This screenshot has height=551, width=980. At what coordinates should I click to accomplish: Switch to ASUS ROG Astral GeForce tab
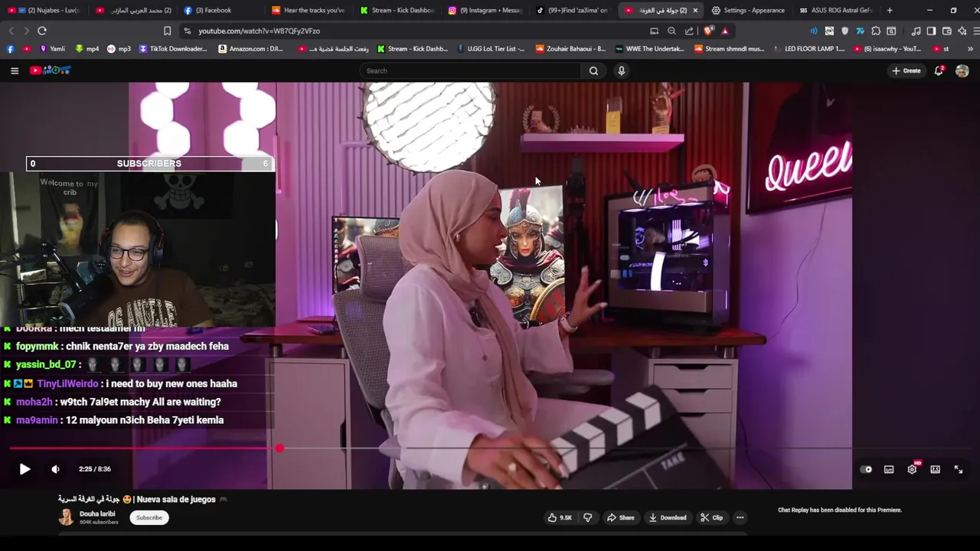tap(838, 10)
